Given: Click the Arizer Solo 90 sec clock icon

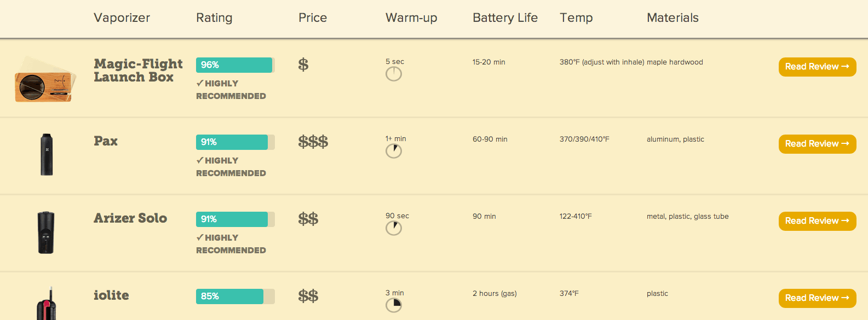Looking at the screenshot, I should pyautogui.click(x=393, y=228).
